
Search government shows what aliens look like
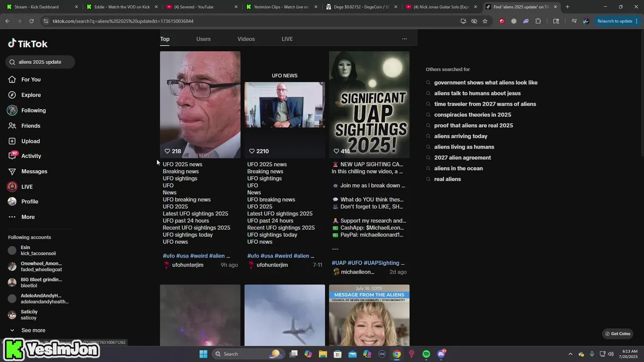(x=486, y=82)
